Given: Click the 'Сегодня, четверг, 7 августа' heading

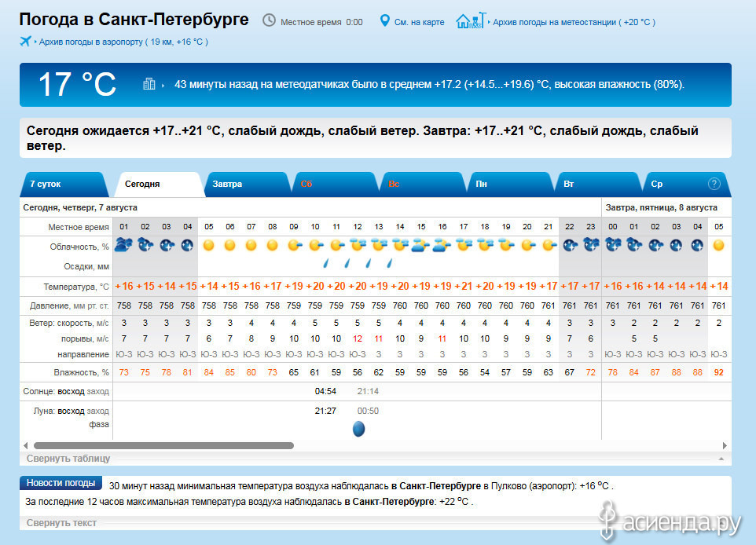Looking at the screenshot, I should pos(80,207).
